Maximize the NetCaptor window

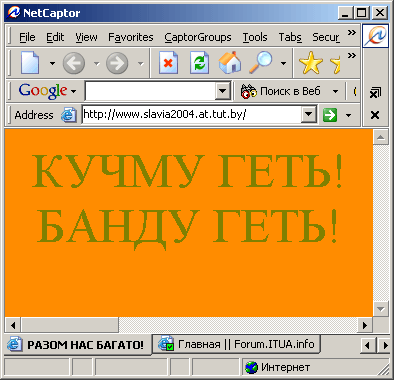[362, 13]
